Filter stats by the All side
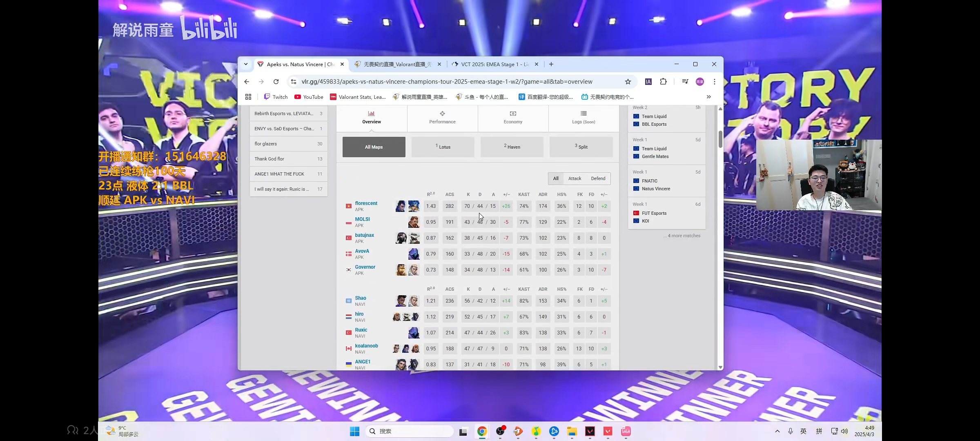 coord(556,178)
